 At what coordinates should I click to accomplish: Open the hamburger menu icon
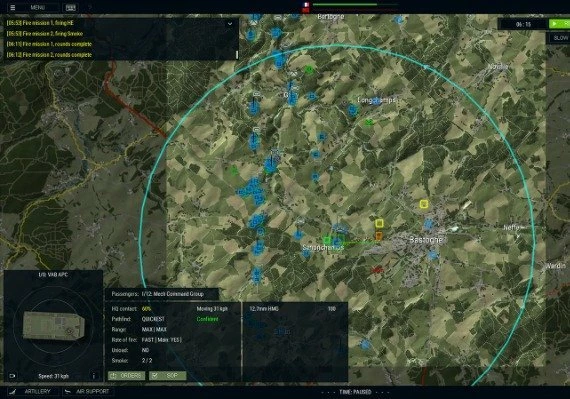pyautogui.click(x=13, y=7)
